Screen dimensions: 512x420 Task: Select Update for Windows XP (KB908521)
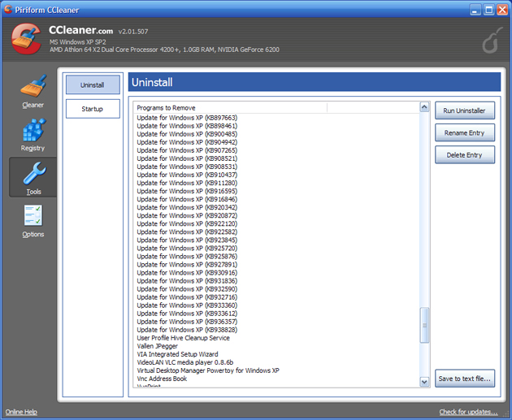point(187,158)
